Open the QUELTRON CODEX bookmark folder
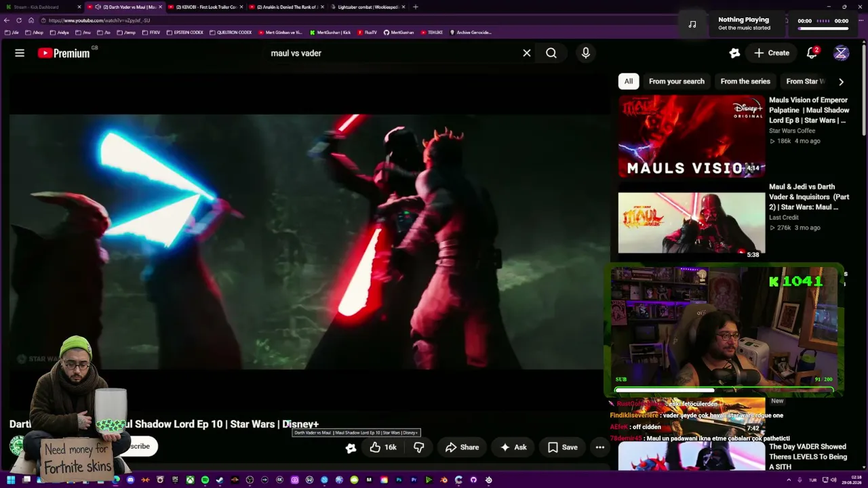Screen dimensions: 868x488 (x=231, y=33)
